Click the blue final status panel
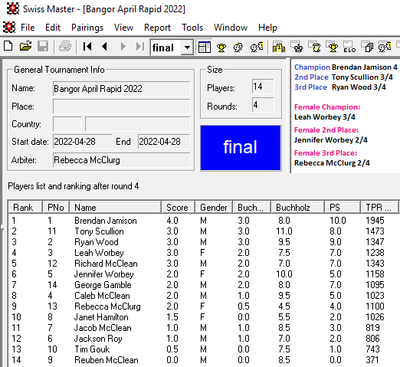Viewport: 400px width, 367px height. click(240, 148)
